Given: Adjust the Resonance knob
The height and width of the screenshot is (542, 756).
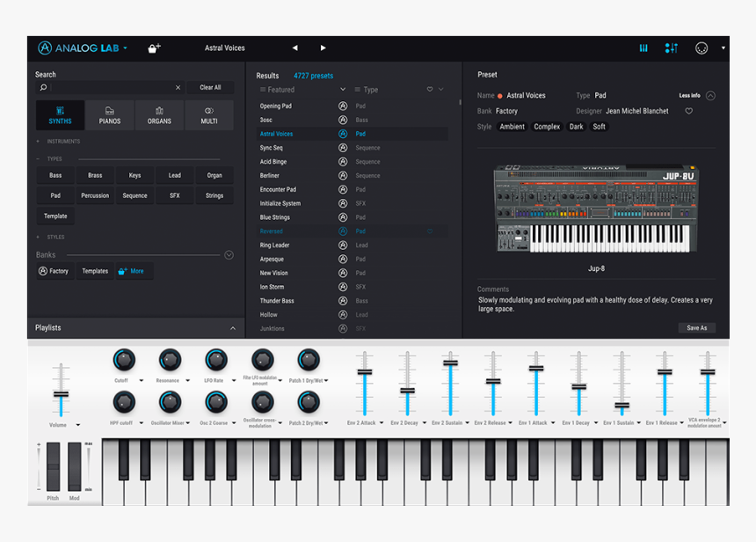Looking at the screenshot, I should [170, 360].
